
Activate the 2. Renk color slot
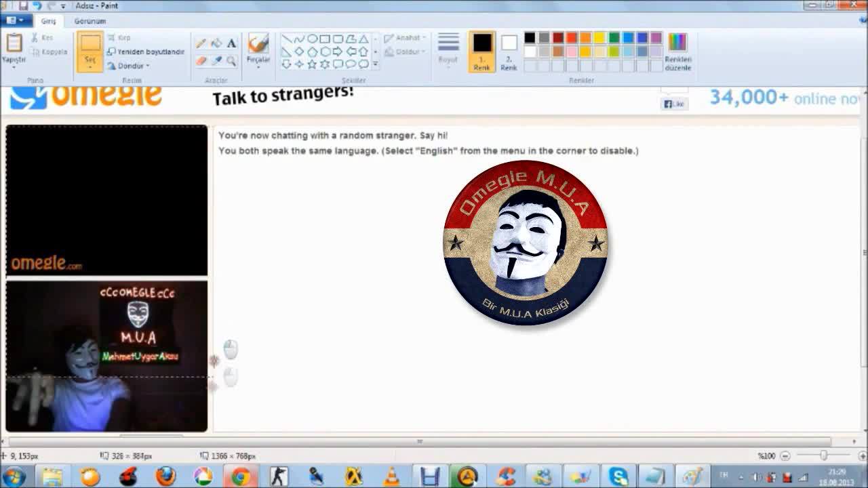[509, 52]
